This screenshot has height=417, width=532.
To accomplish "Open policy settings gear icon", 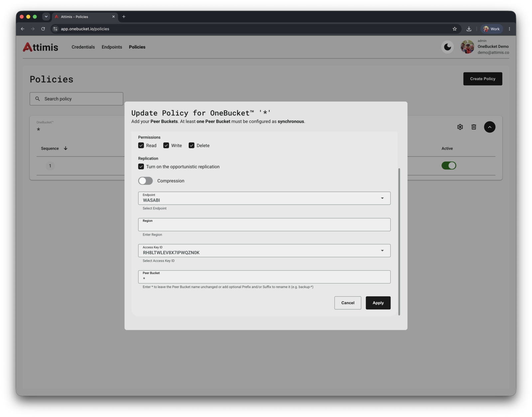I will [x=460, y=127].
